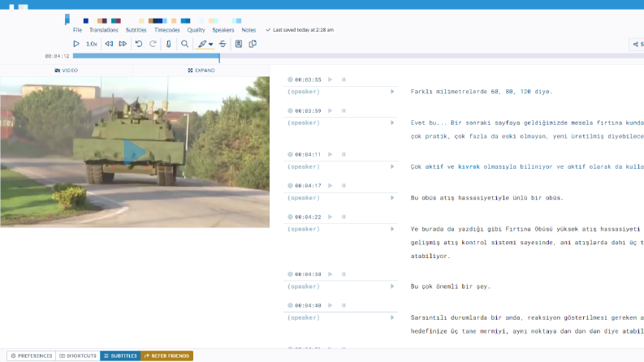Viewport: 644px width, 362px height.
Task: Pause segment at 00:04:17
Action: (344, 186)
